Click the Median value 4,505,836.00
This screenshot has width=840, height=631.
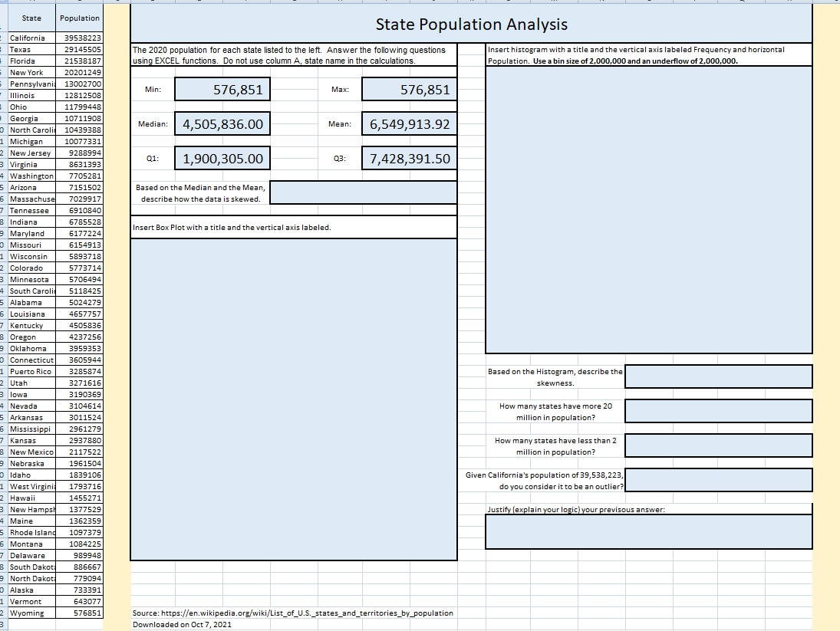click(222, 124)
